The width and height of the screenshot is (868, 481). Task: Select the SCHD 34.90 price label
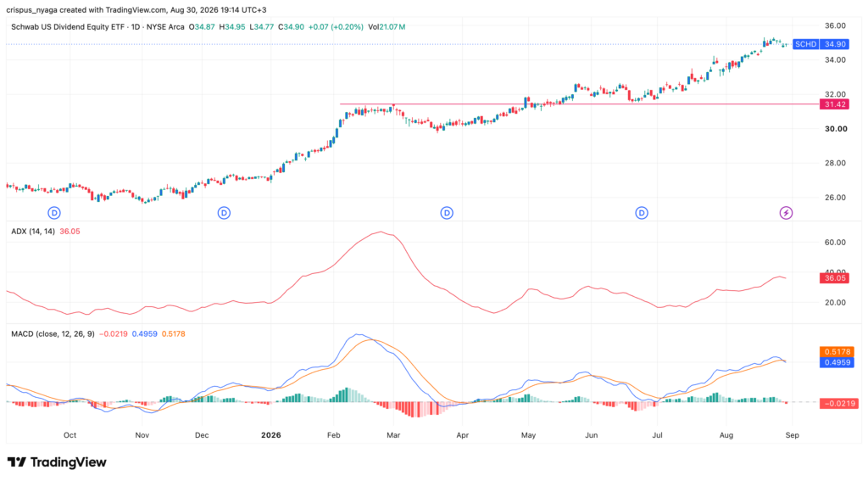click(x=821, y=44)
